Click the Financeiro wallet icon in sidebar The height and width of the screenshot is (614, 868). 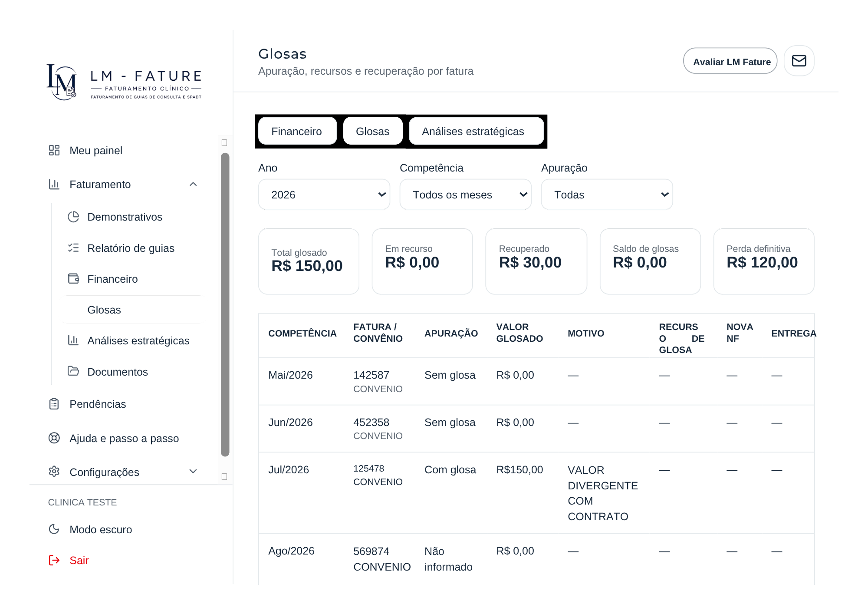(x=73, y=279)
